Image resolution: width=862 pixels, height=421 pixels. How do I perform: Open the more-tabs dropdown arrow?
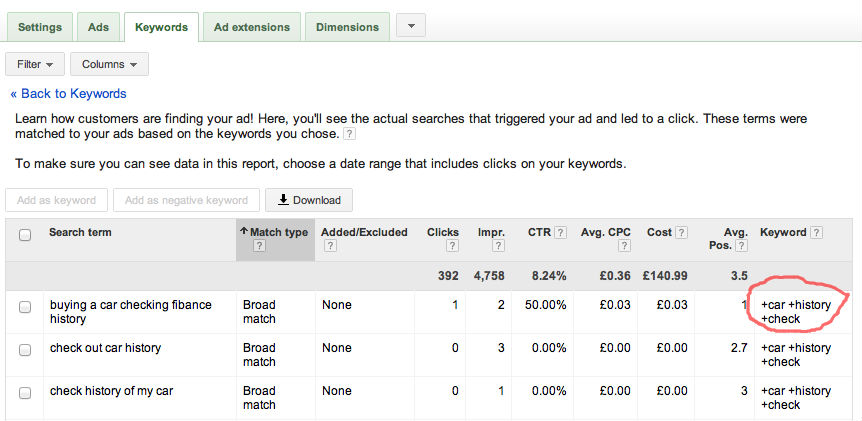tap(411, 26)
